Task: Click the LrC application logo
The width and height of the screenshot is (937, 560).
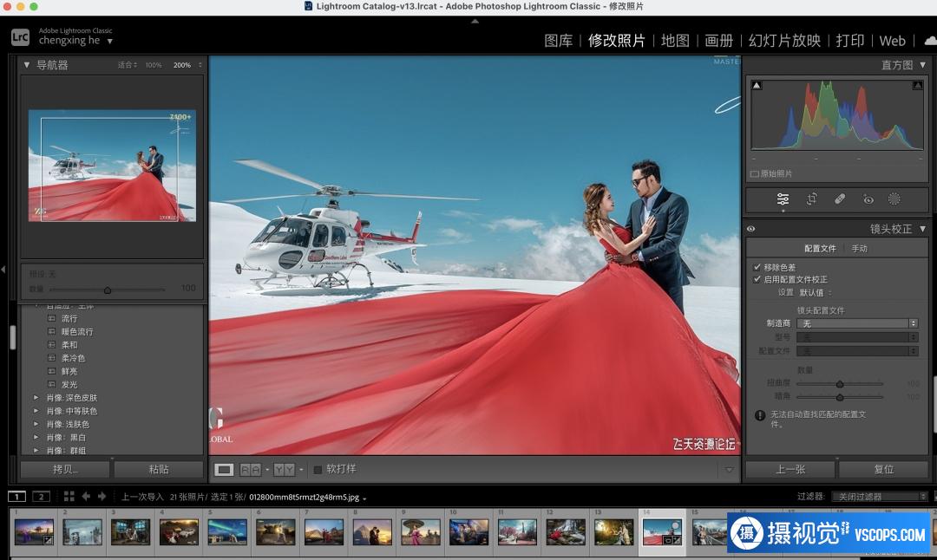Action: tap(20, 37)
